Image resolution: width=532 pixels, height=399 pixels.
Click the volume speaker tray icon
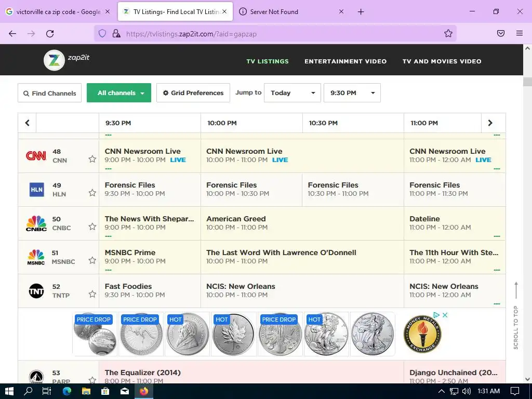pos(467,391)
